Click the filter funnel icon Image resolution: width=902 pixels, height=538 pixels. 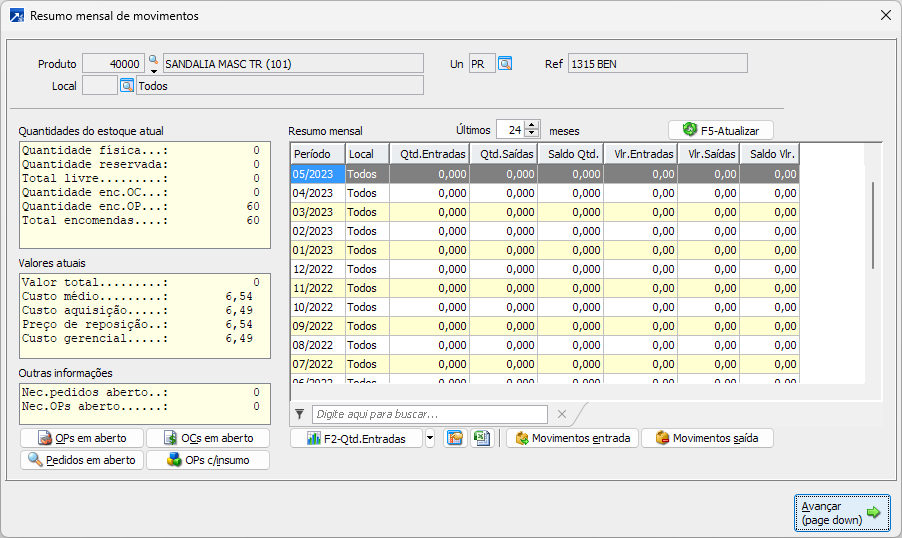tap(300, 414)
